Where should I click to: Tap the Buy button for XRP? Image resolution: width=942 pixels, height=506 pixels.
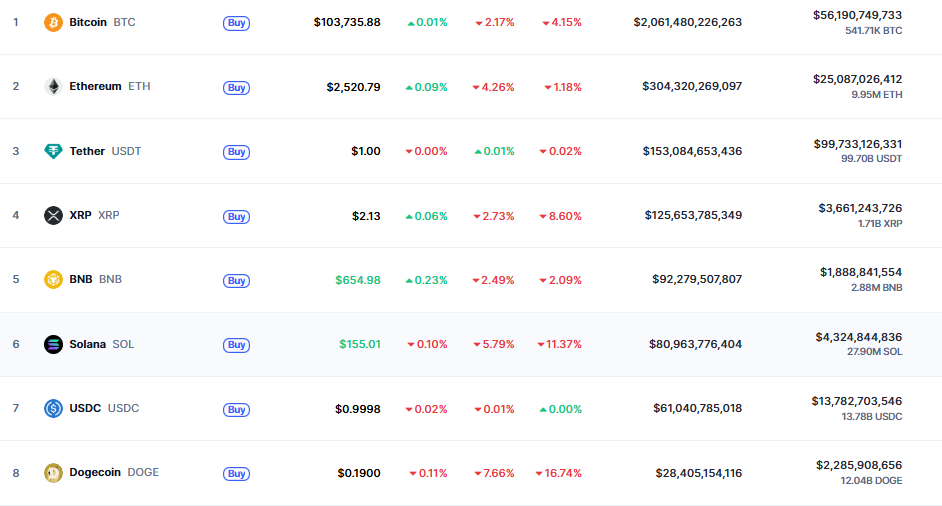pos(236,216)
